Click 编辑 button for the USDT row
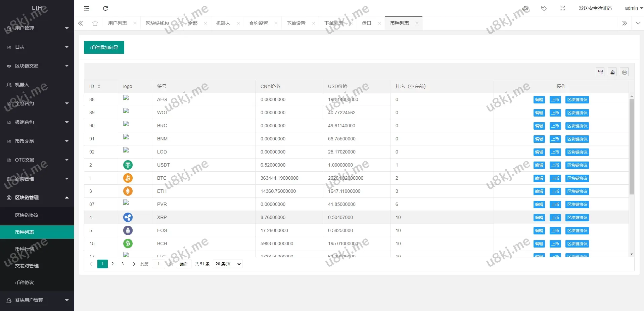The height and width of the screenshot is (311, 644). 539,165
